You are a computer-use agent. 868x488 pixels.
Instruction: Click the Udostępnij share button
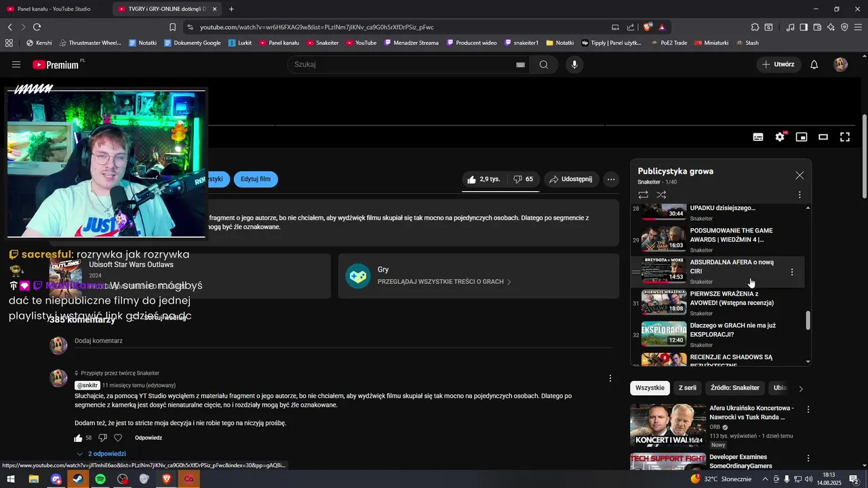[x=571, y=180]
